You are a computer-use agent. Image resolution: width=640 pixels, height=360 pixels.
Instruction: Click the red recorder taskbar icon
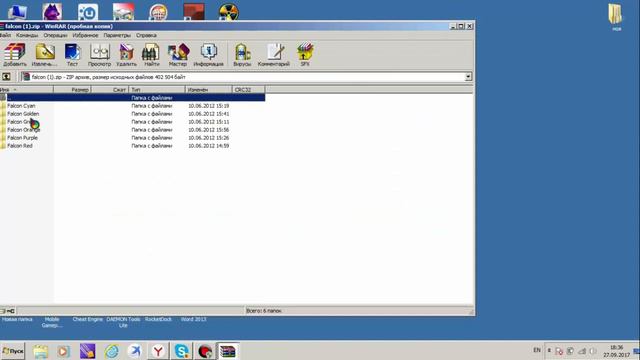point(205,351)
